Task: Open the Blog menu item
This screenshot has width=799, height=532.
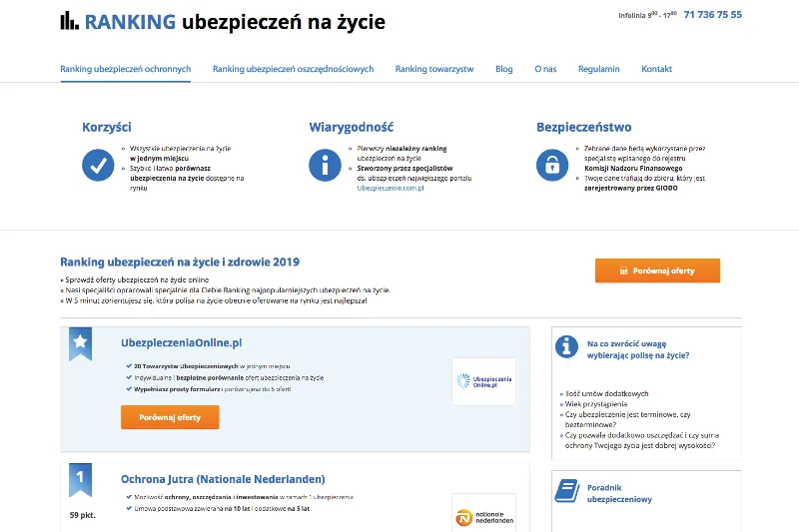Action: coord(504,69)
